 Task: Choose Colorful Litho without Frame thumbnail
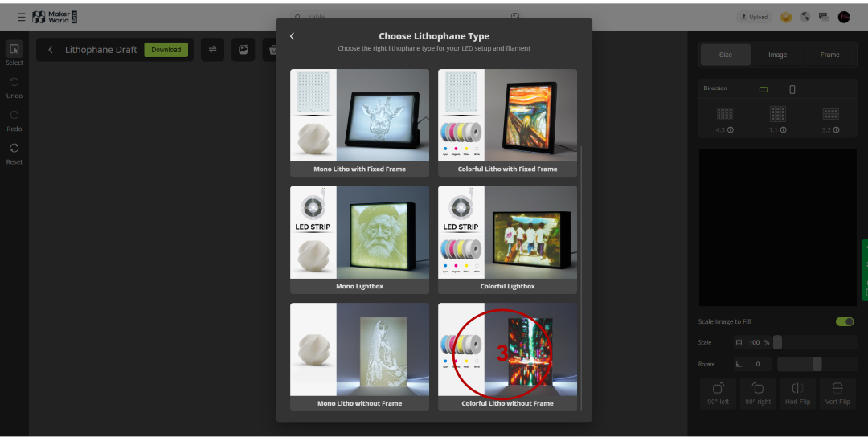(507, 350)
